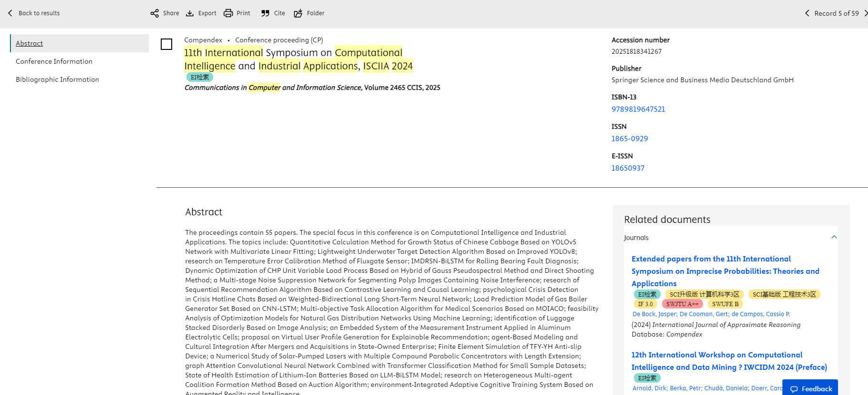Open ISBN-13 link 9789819647521
This screenshot has height=395, width=868.
coord(638,109)
